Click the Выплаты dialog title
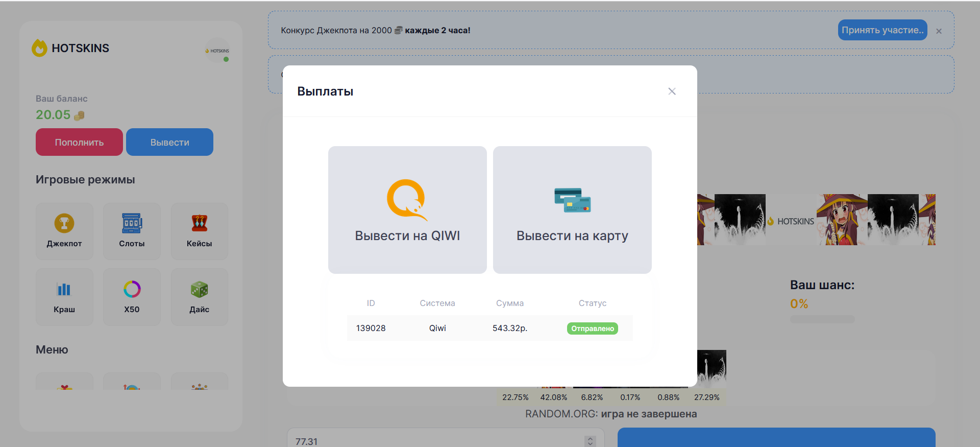The height and width of the screenshot is (447, 980). click(325, 91)
